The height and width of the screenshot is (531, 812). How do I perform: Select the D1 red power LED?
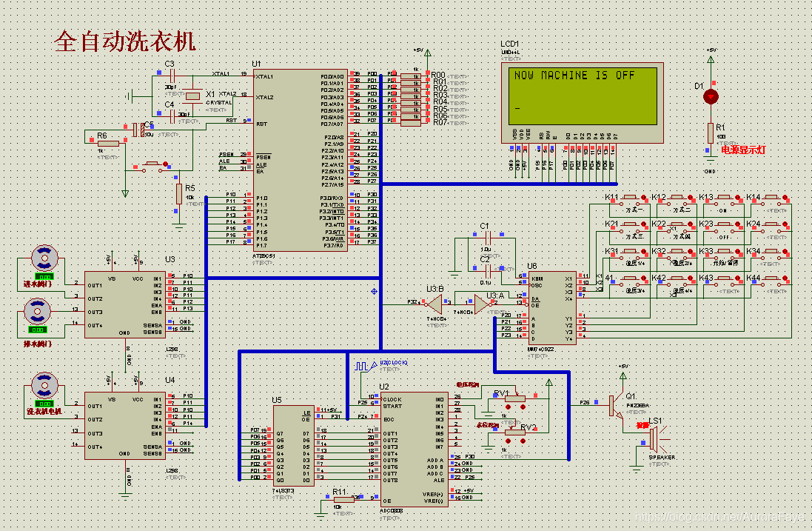(x=711, y=96)
